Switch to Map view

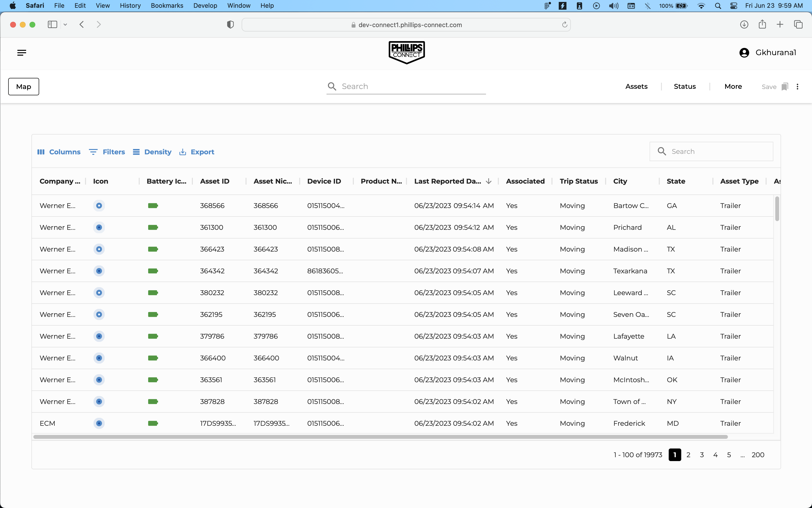pos(23,87)
